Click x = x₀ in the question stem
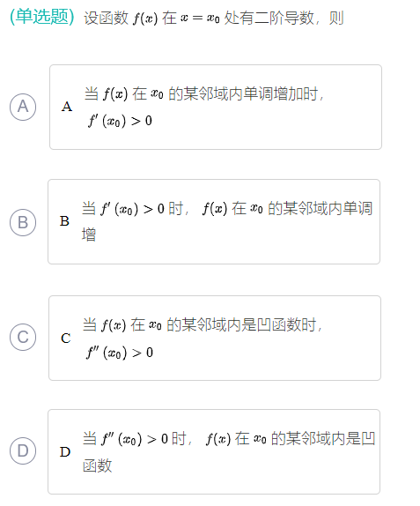The height and width of the screenshot is (506, 420). click(200, 18)
